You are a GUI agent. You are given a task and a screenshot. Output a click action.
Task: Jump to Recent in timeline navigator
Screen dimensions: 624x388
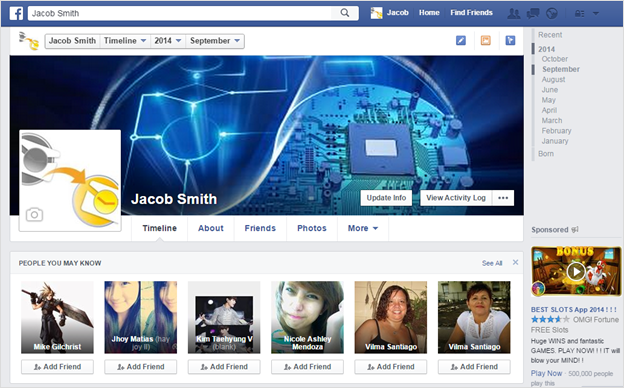click(550, 35)
